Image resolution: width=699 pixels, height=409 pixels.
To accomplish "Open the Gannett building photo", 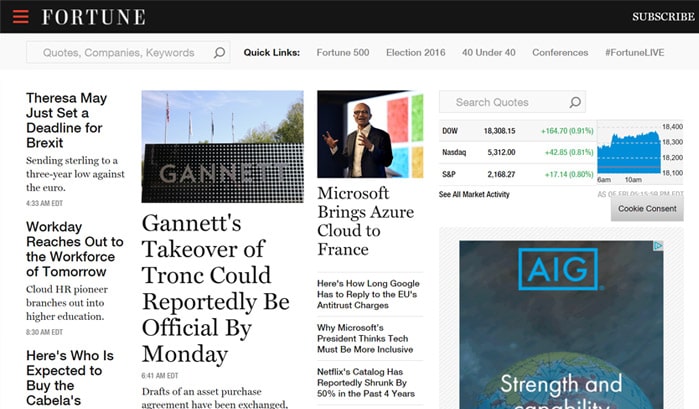I will [x=222, y=146].
